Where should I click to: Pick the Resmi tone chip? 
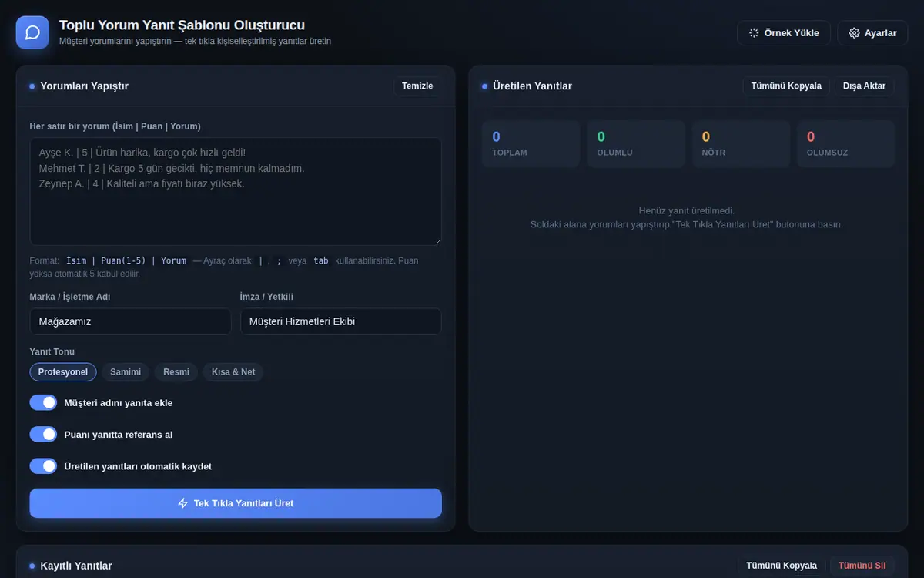pos(176,372)
